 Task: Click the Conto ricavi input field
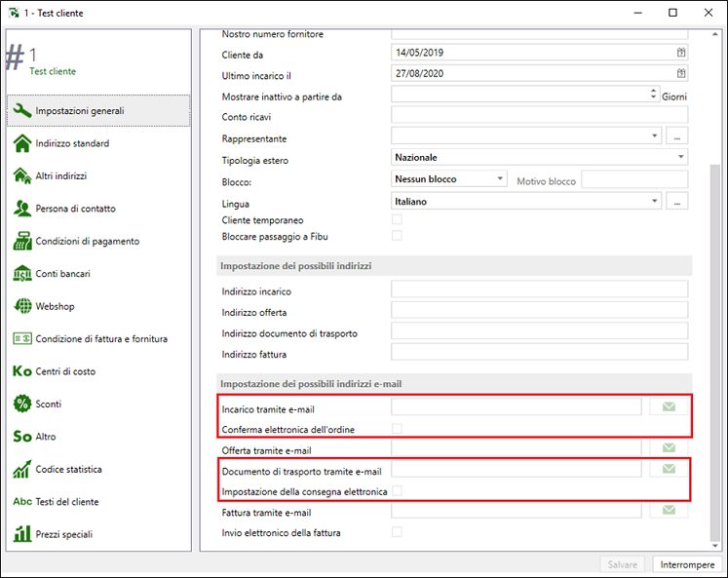[539, 115]
